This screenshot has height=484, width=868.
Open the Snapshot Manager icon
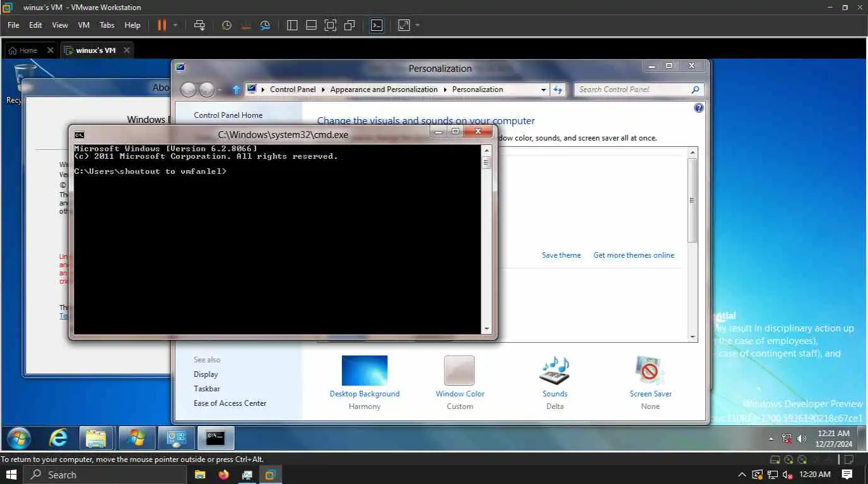266,25
